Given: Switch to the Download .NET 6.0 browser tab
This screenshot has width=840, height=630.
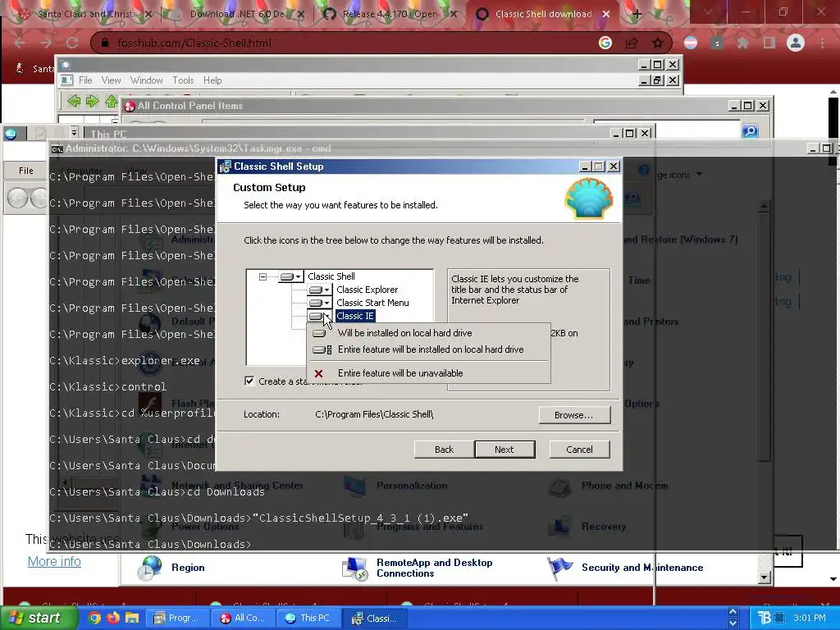Looking at the screenshot, I should coord(240,15).
